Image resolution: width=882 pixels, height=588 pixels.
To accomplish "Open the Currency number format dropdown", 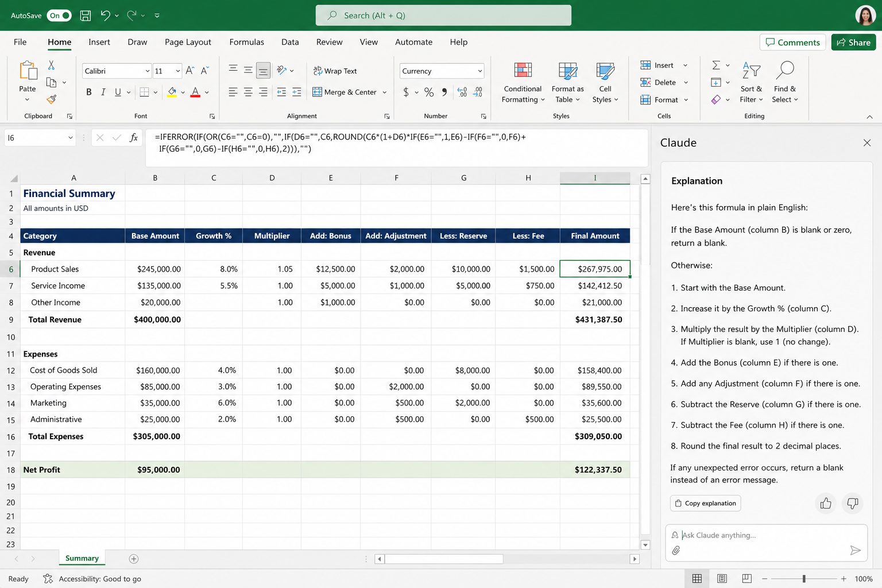I will pyautogui.click(x=480, y=71).
